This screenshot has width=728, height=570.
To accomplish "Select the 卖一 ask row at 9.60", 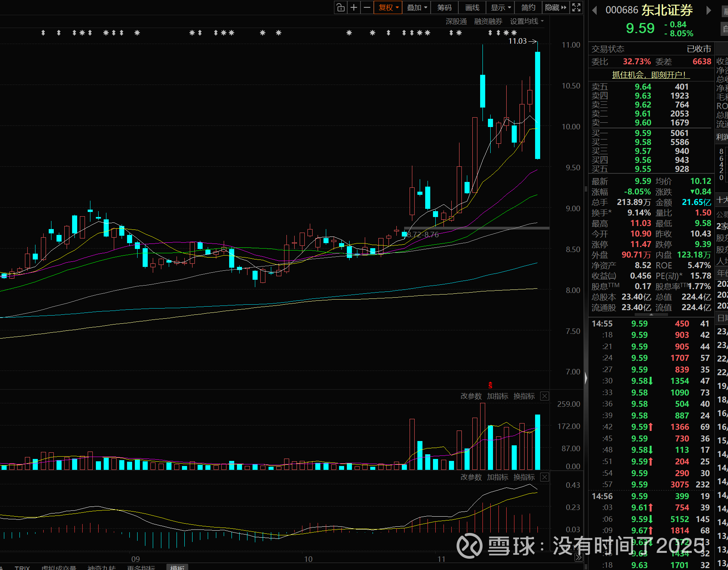I will coord(651,123).
